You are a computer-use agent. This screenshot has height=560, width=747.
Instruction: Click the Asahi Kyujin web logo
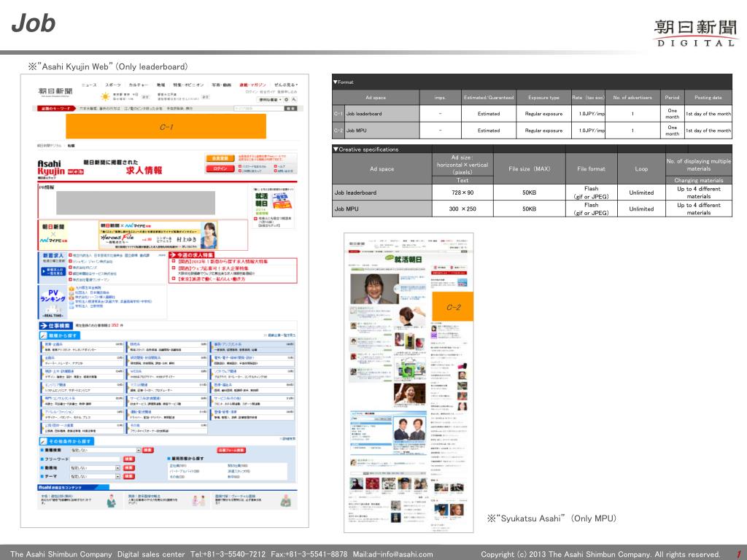(60, 168)
